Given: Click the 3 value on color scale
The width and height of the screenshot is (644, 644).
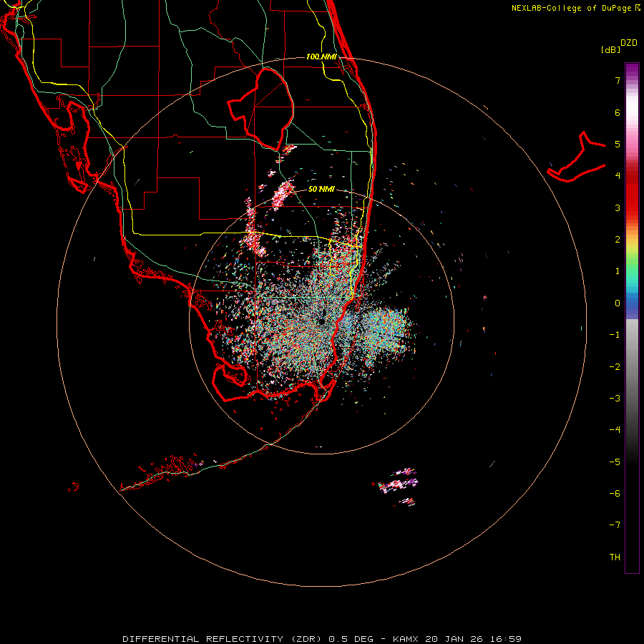Looking at the screenshot, I should click(x=618, y=208).
